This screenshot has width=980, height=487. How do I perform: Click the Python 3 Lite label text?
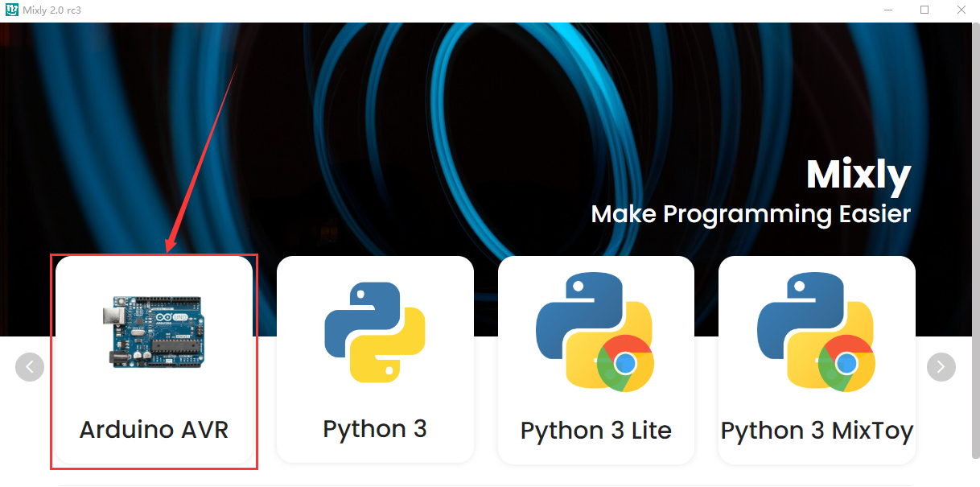click(x=596, y=431)
